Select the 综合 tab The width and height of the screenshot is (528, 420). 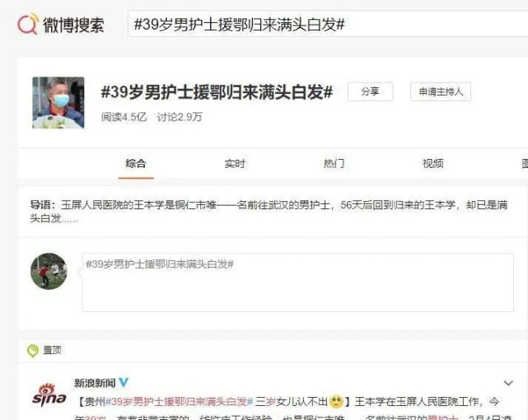pyautogui.click(x=136, y=164)
